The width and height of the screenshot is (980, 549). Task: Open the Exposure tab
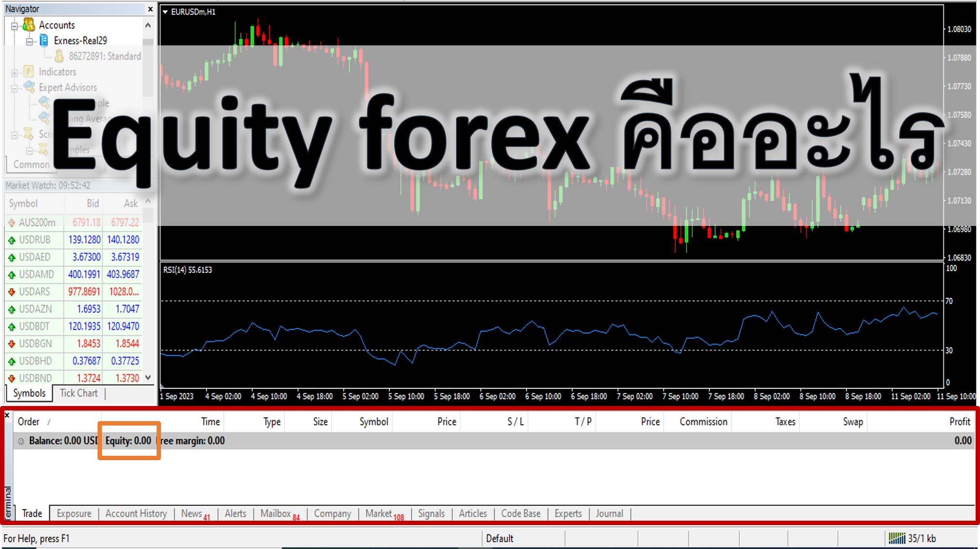(74, 513)
